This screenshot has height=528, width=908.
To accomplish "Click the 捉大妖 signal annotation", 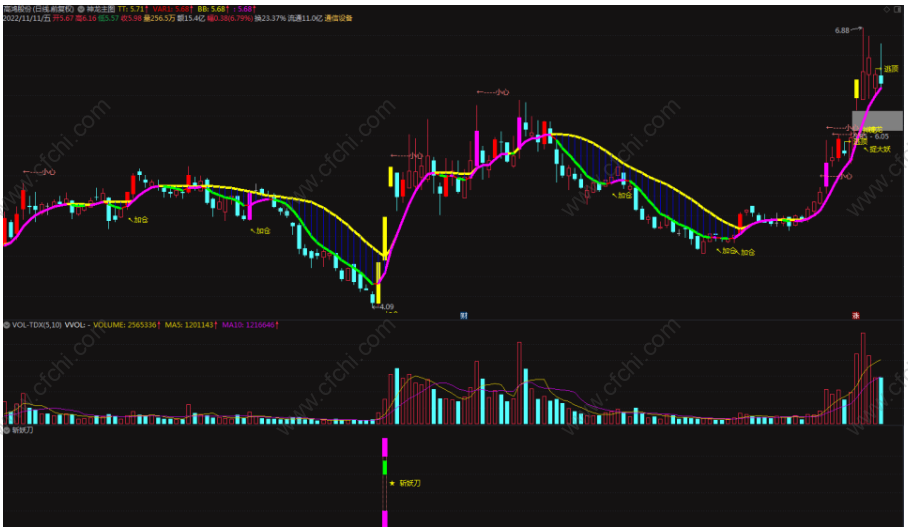I will point(880,149).
